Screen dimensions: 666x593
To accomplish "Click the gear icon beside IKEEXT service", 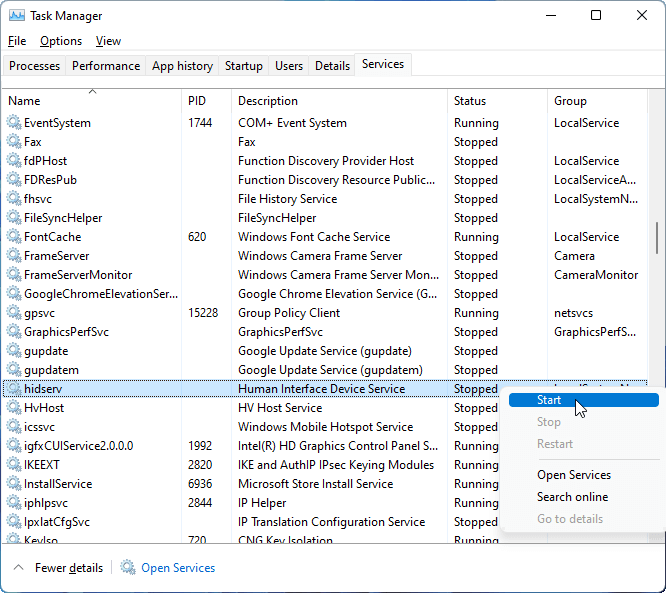I will point(14,464).
